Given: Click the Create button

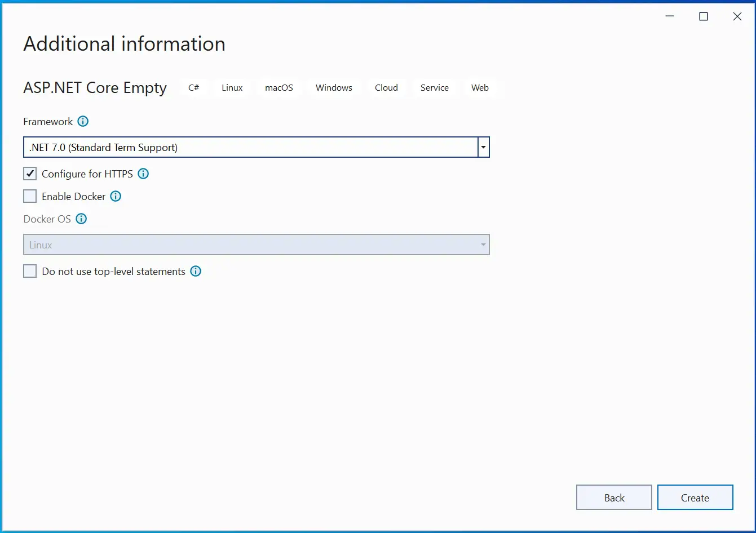Looking at the screenshot, I should tap(695, 498).
